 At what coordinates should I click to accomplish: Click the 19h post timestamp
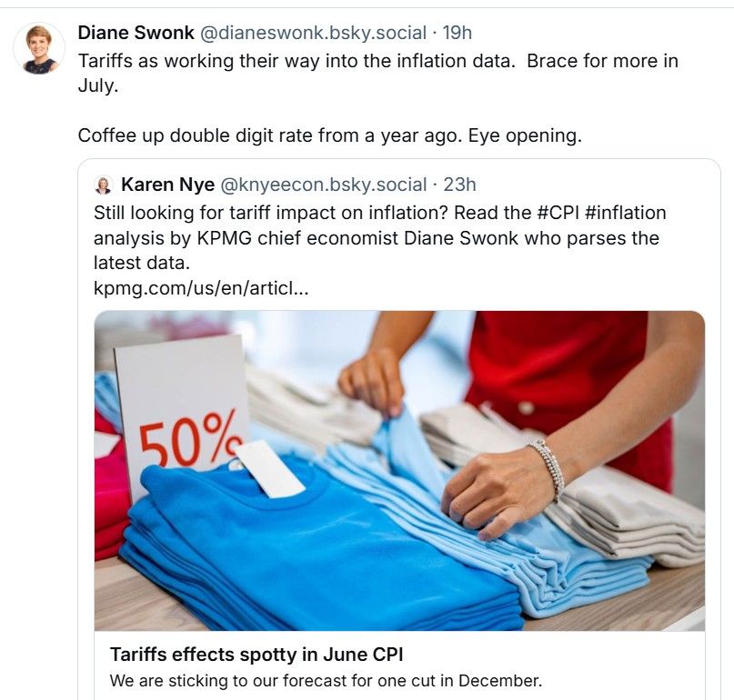(457, 33)
